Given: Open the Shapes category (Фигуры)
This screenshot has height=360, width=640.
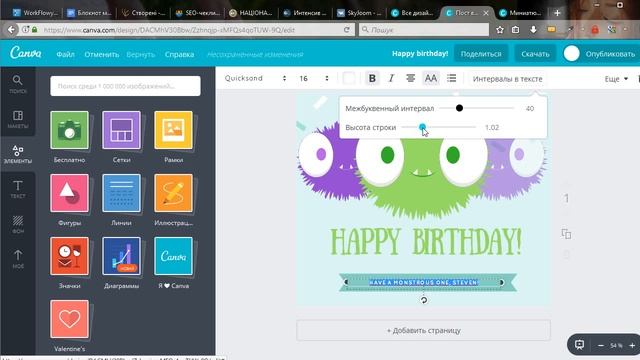Looking at the screenshot, I should click(x=69, y=193).
